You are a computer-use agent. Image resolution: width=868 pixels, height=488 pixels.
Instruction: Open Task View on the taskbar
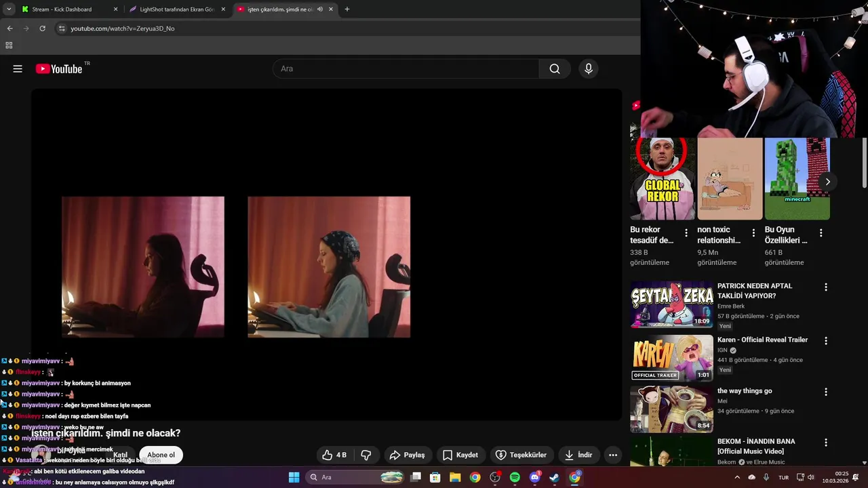[x=416, y=477]
